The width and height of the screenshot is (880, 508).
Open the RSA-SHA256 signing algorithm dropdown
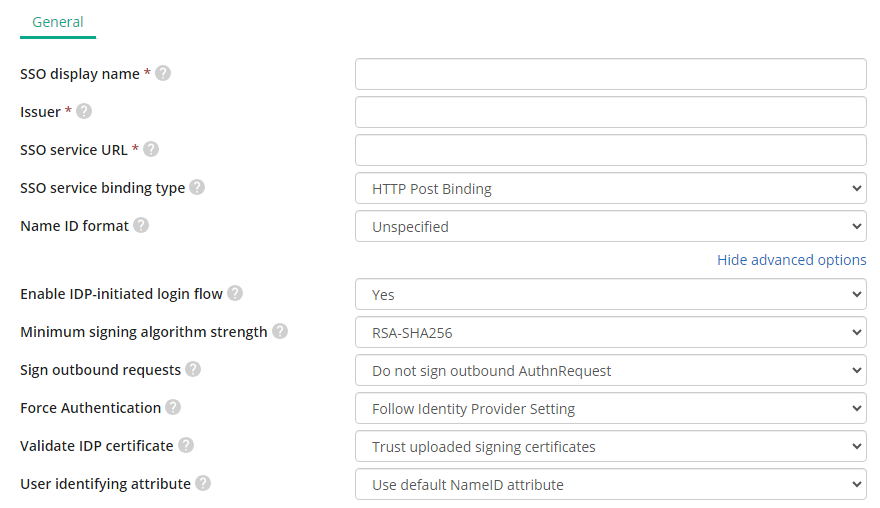coord(611,333)
